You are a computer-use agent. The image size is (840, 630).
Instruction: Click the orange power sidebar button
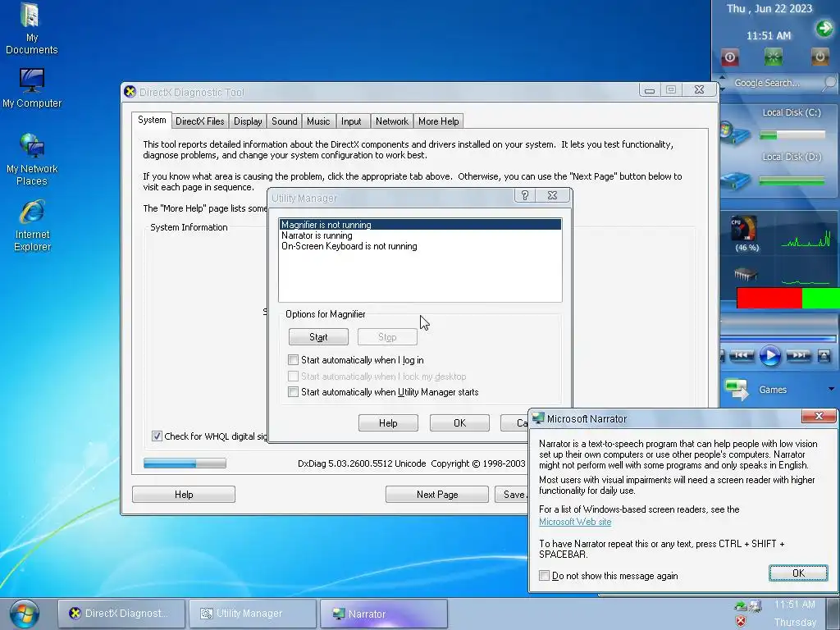pyautogui.click(x=819, y=57)
